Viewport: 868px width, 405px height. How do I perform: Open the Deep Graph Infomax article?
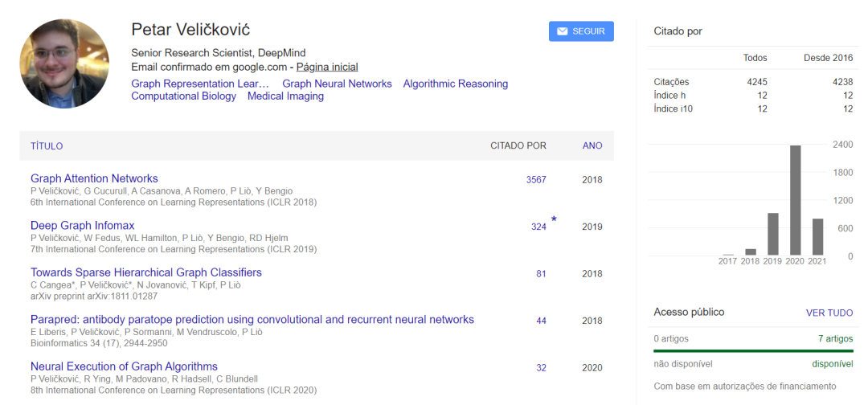pos(82,226)
